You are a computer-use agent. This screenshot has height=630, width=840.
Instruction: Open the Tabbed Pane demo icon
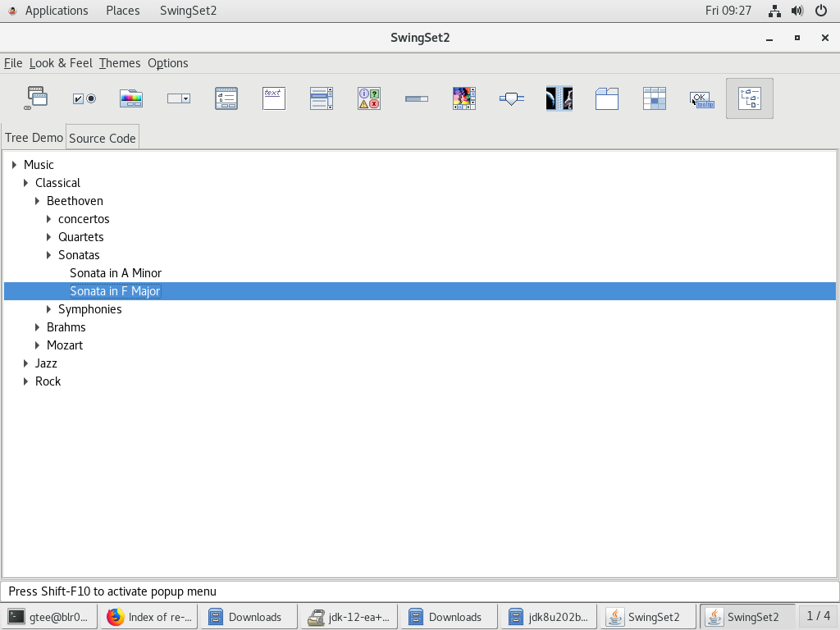[607, 98]
